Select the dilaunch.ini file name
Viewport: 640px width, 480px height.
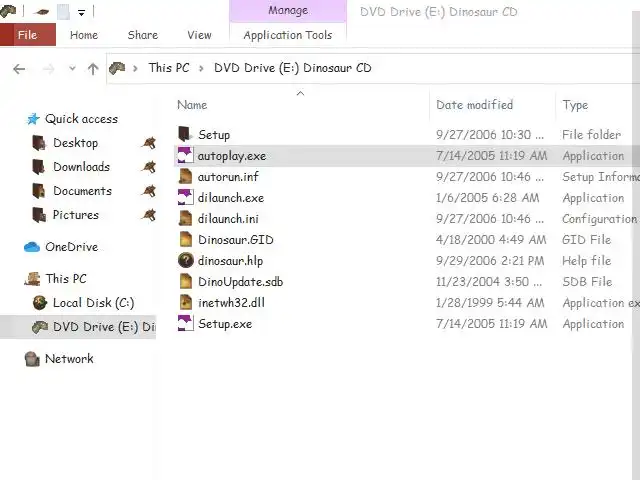pyautogui.click(x=228, y=219)
